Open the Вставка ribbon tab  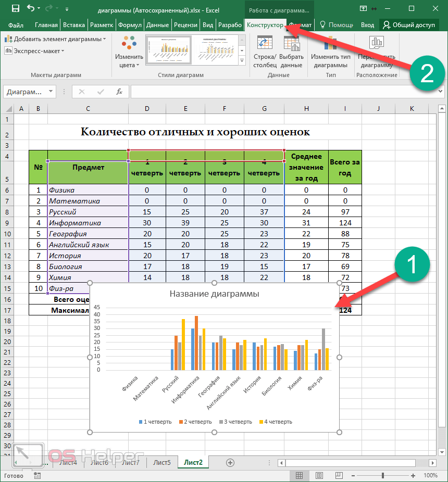pyautogui.click(x=73, y=25)
